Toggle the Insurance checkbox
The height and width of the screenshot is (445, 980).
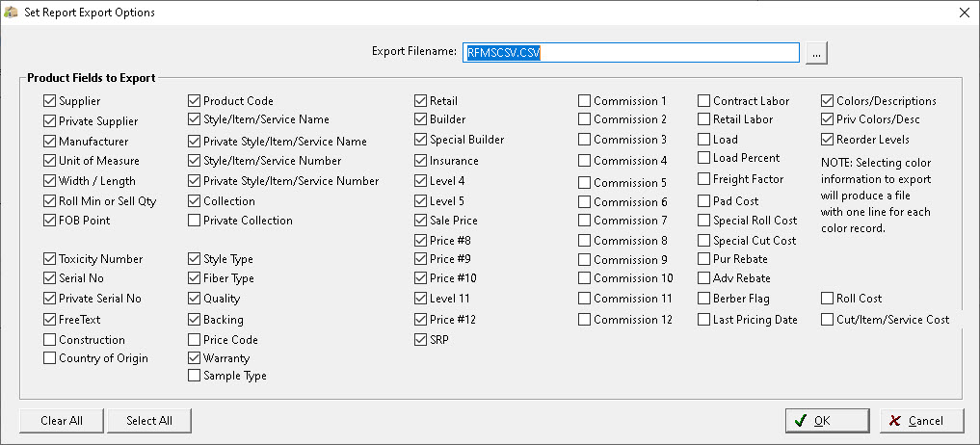point(421,161)
